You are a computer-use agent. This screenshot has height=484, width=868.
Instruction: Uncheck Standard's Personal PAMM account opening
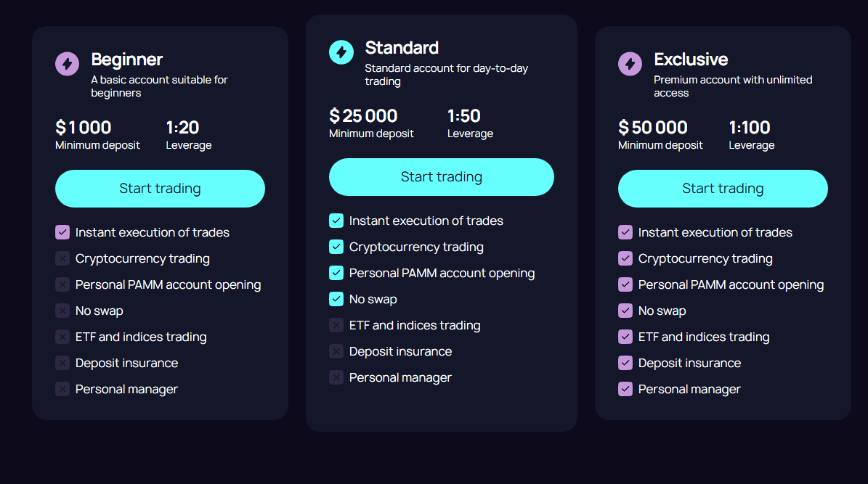pyautogui.click(x=336, y=273)
